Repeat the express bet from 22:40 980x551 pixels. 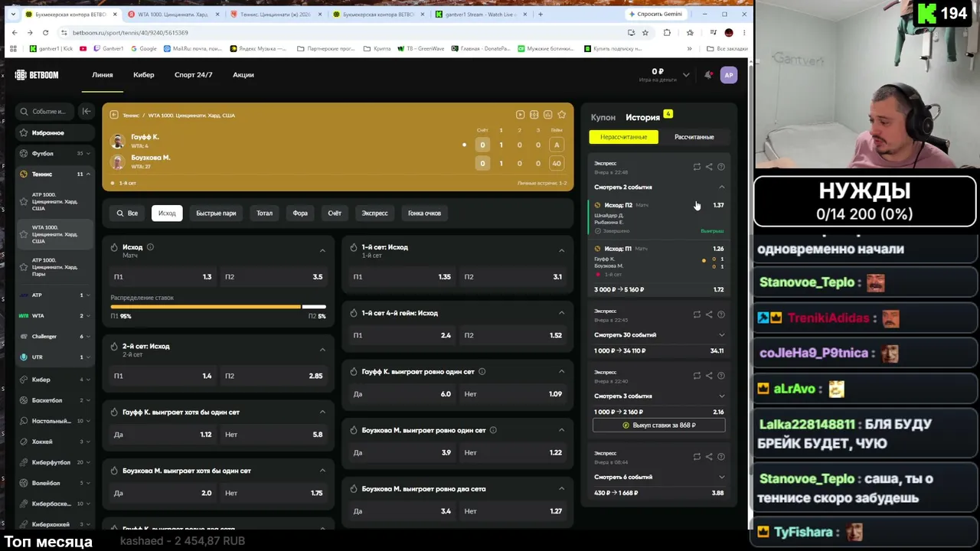tap(697, 376)
